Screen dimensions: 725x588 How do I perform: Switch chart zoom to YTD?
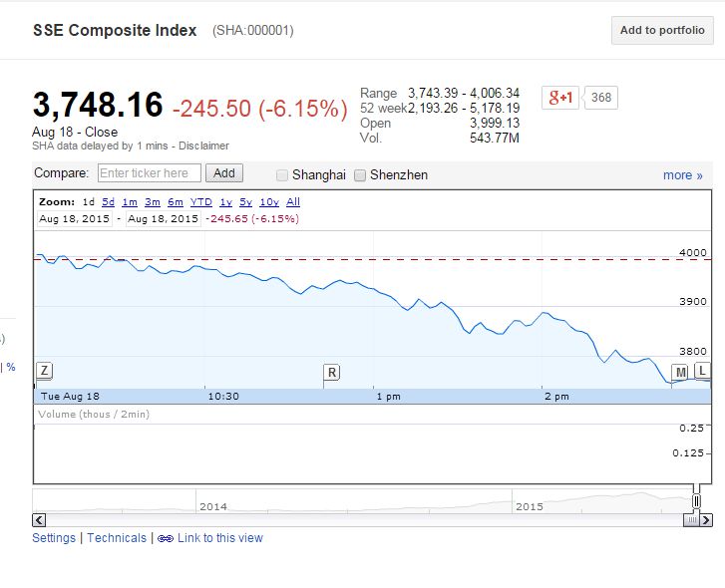[x=200, y=202]
